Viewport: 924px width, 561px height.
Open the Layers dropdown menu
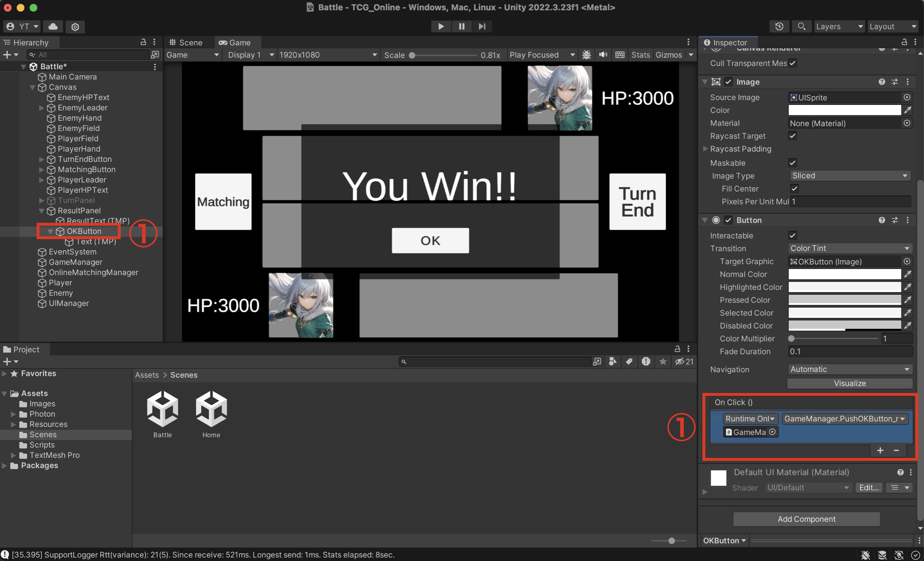(x=839, y=26)
